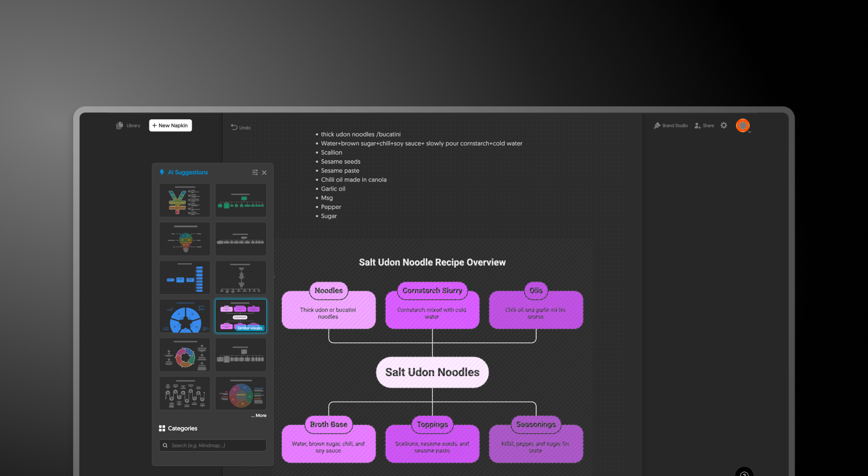Focus the Mindmap search field
Screen dimensions: 868x476
[213, 446]
